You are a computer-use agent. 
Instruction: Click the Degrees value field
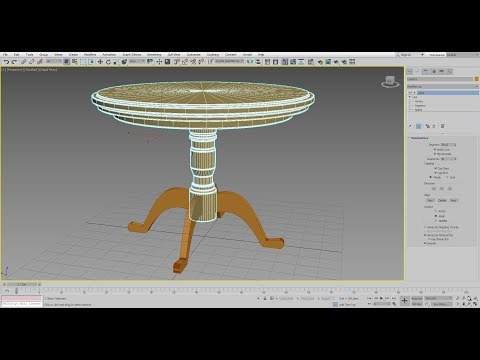[447, 145]
